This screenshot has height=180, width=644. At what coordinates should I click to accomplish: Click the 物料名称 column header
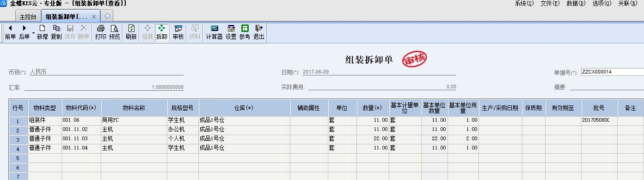pyautogui.click(x=134, y=108)
